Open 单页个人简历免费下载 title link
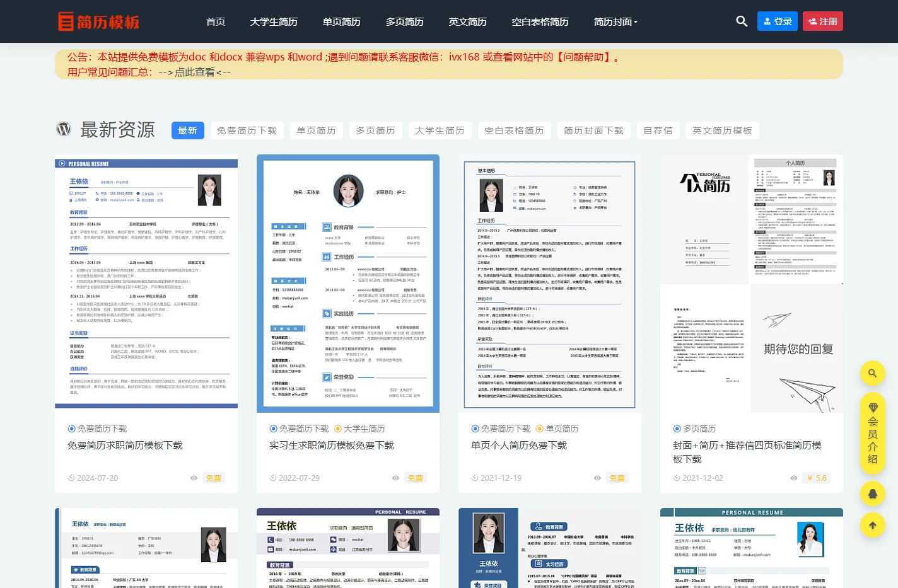The height and width of the screenshot is (588, 898). point(519,446)
